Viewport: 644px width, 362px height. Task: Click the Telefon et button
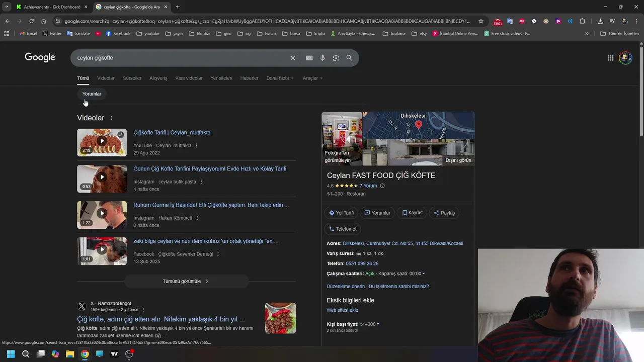(343, 229)
